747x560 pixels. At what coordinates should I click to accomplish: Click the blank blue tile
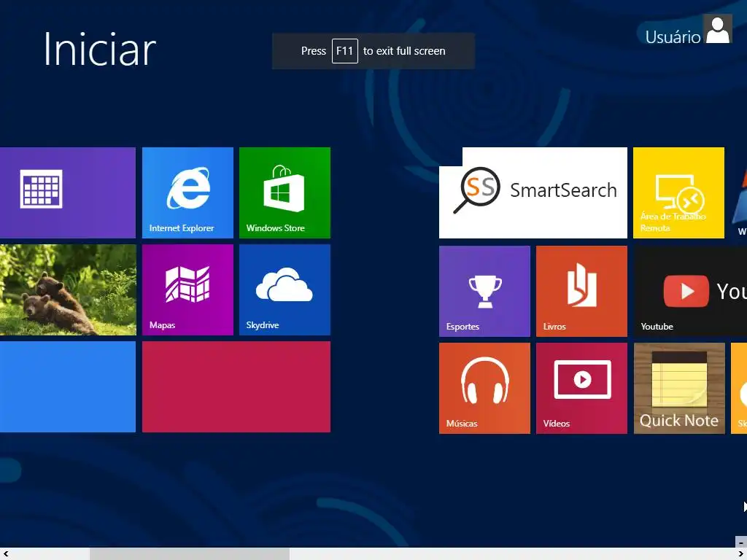(x=68, y=386)
